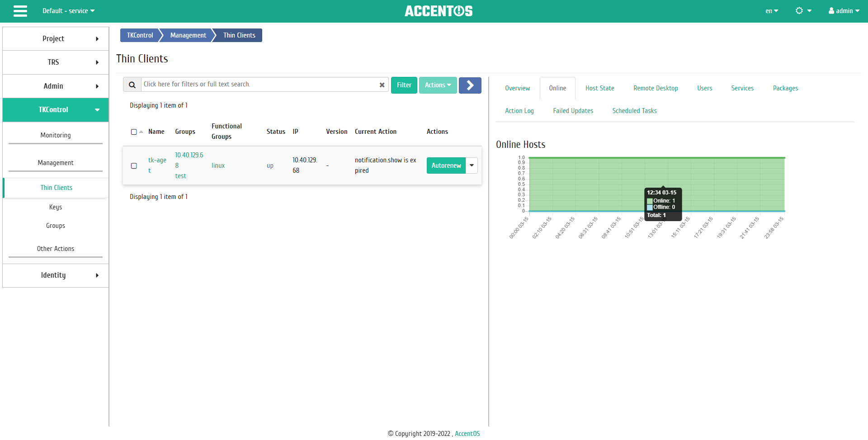Image resolution: width=868 pixels, height=440 pixels.
Task: Click the up status link
Action: (x=270, y=166)
